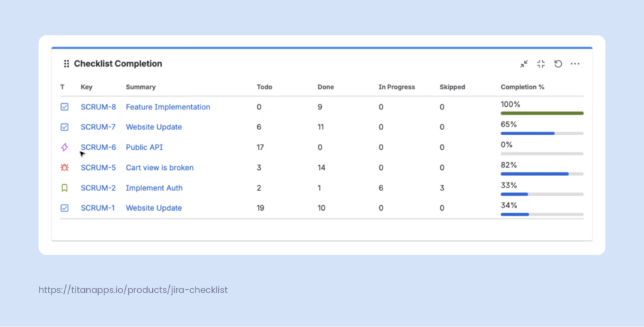644x327 pixels.
Task: Refresh the Checklist Completion gadget
Action: point(558,64)
